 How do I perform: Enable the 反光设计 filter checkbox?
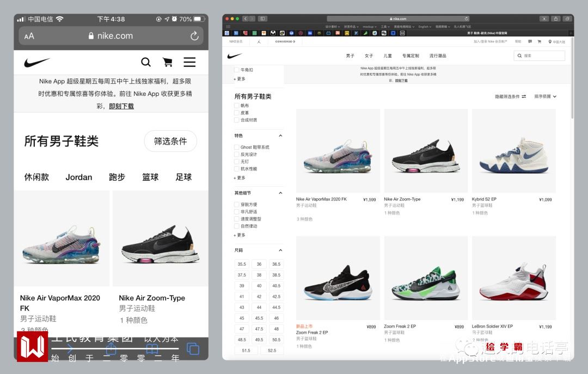coord(237,155)
